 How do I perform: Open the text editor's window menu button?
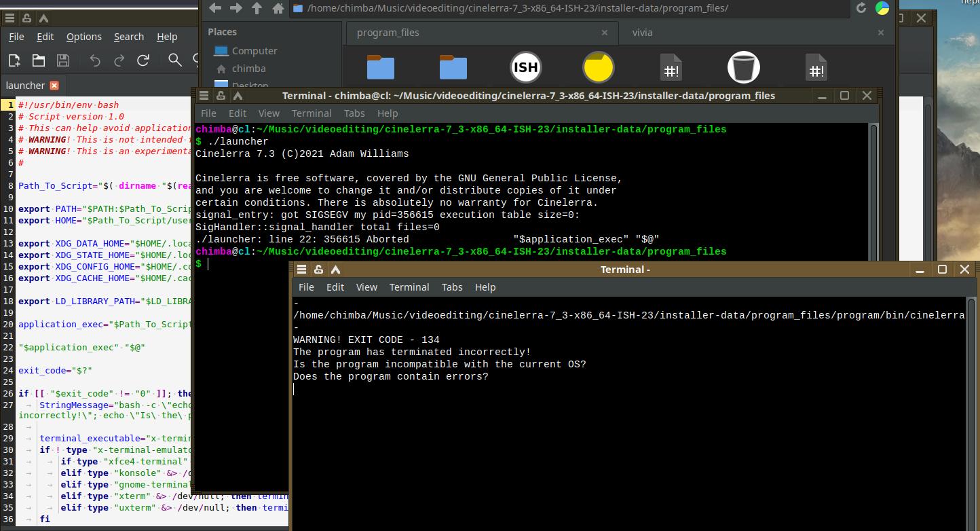(x=10, y=18)
